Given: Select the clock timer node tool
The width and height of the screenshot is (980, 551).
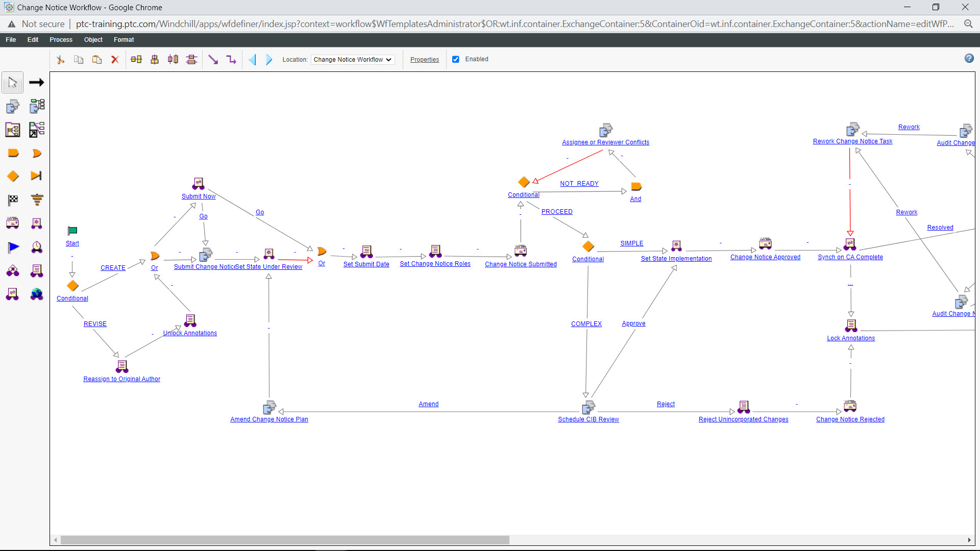Looking at the screenshot, I should [x=37, y=247].
